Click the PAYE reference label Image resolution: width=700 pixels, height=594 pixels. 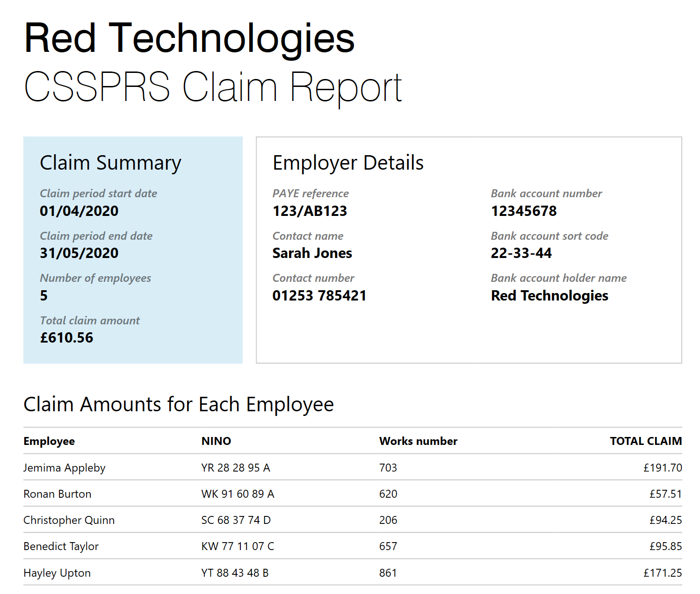pos(310,193)
